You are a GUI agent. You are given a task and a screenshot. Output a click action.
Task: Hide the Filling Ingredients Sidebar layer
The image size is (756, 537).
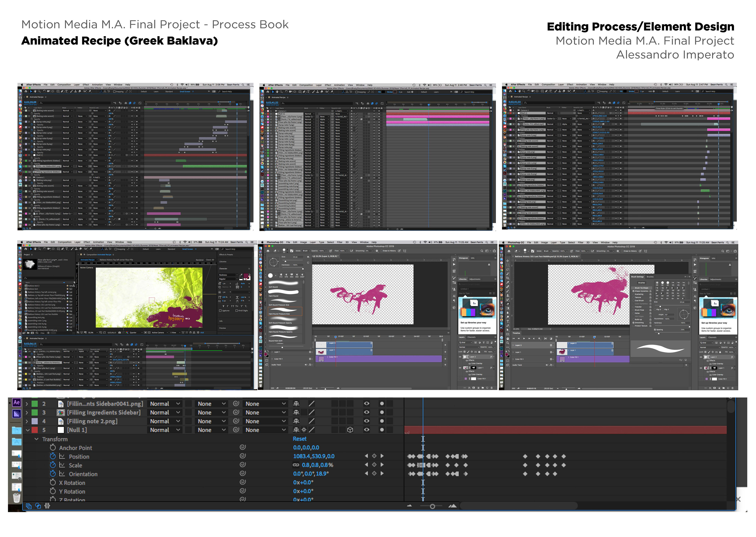point(366,412)
